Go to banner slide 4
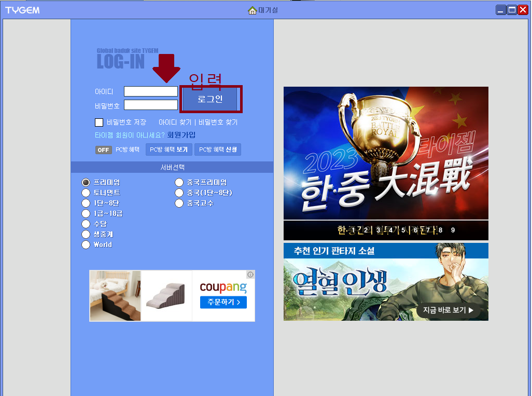The width and height of the screenshot is (532, 396). 390,230
